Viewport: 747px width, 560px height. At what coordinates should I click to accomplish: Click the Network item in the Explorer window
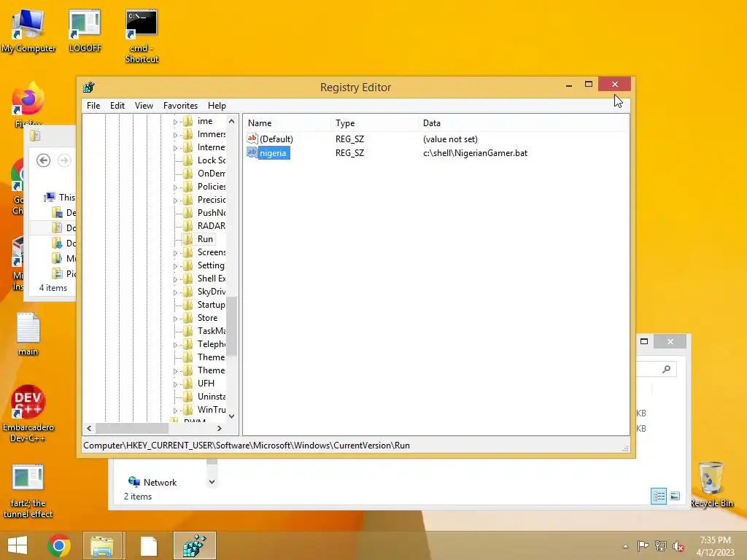tap(152, 483)
